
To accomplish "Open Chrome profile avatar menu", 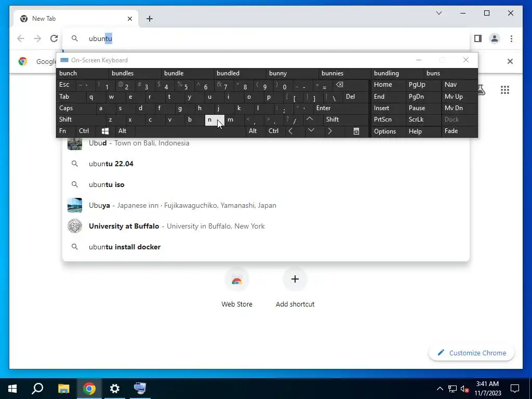I will coord(495,38).
